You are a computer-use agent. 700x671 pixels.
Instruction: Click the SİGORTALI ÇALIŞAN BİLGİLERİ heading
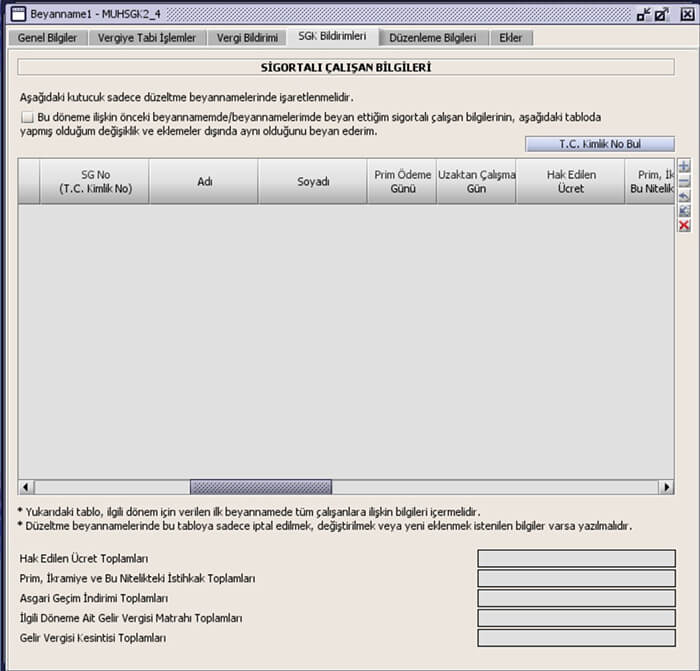pyautogui.click(x=346, y=67)
